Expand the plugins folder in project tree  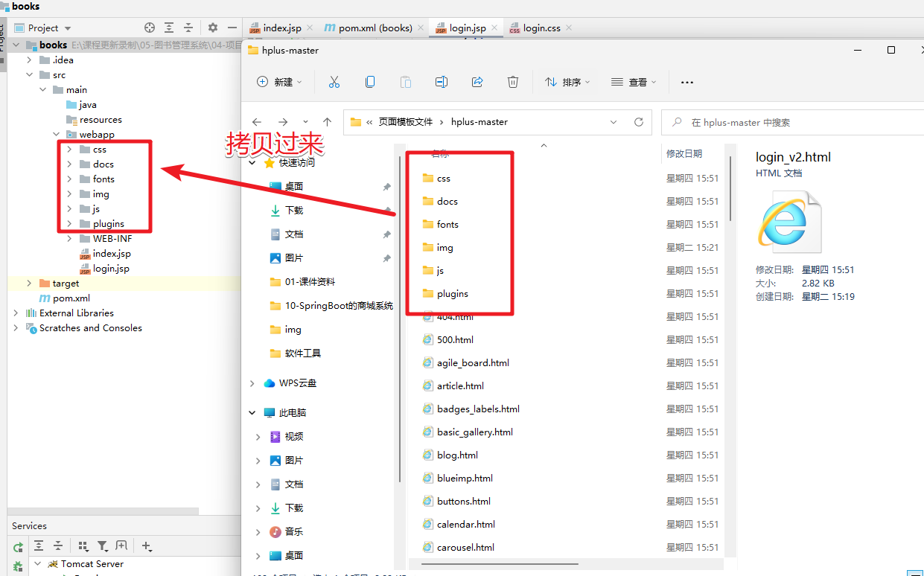69,224
